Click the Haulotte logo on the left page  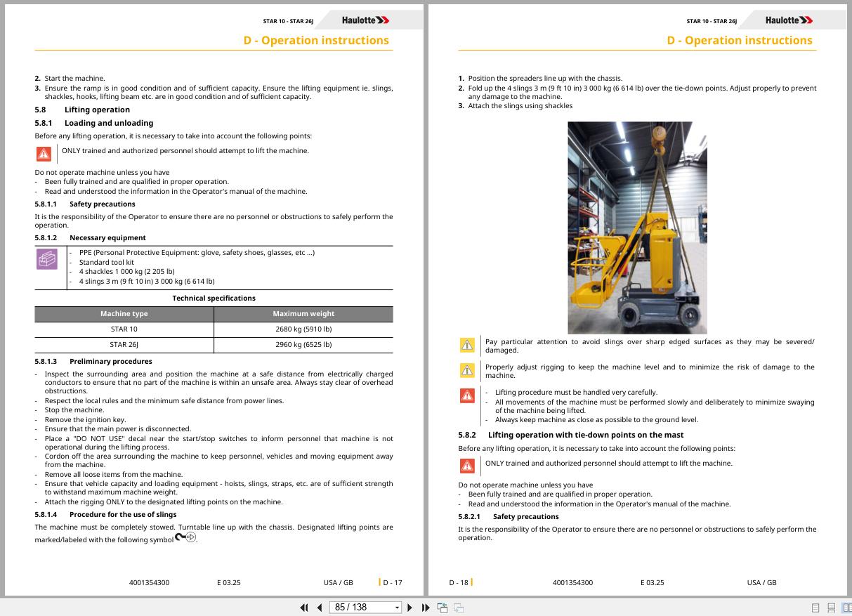pyautogui.click(x=365, y=20)
